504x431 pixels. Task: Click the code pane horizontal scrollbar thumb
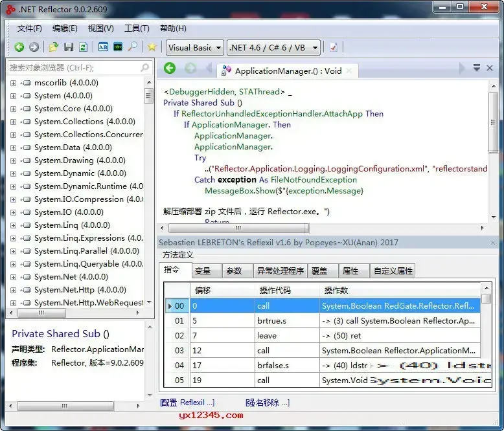pyautogui.click(x=238, y=228)
